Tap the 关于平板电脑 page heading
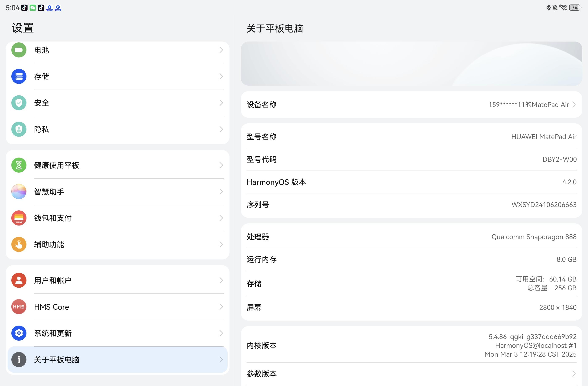The width and height of the screenshot is (588, 386). pos(275,28)
